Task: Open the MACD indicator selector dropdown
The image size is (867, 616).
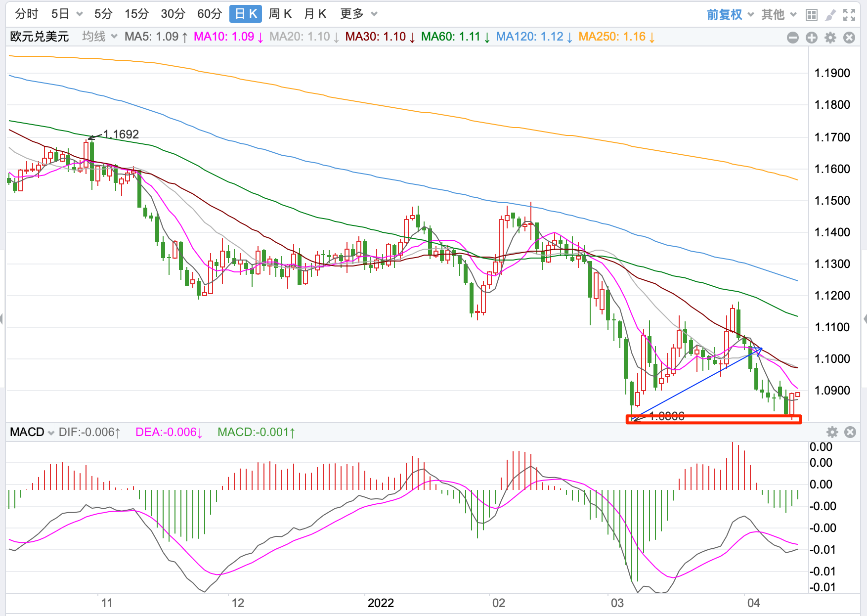Action: coord(32,432)
